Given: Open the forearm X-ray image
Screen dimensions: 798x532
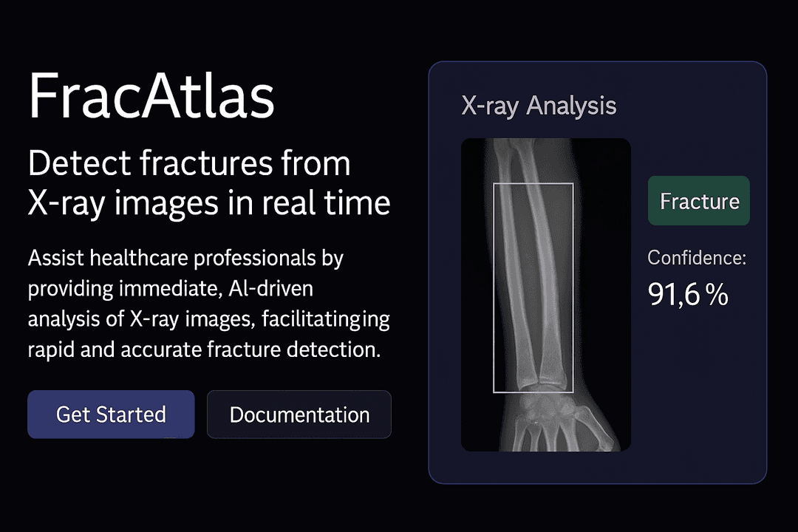Looking at the screenshot, I should point(546,295).
